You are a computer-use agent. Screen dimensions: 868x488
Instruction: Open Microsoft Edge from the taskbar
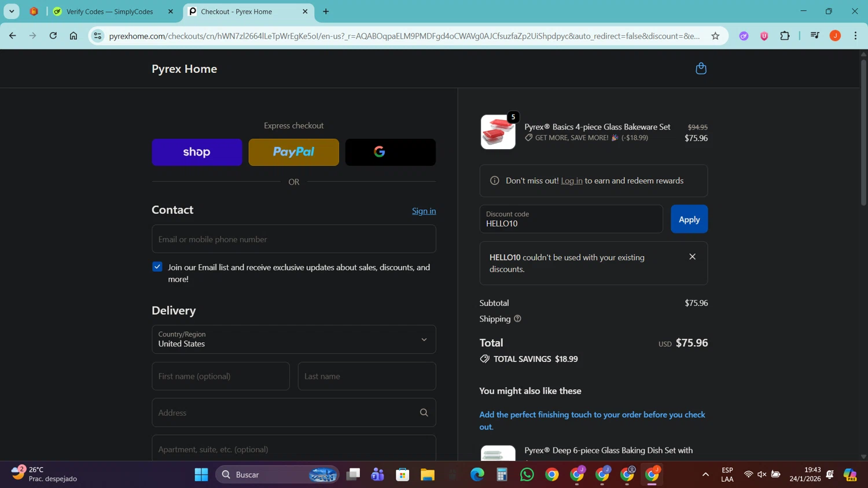477,475
